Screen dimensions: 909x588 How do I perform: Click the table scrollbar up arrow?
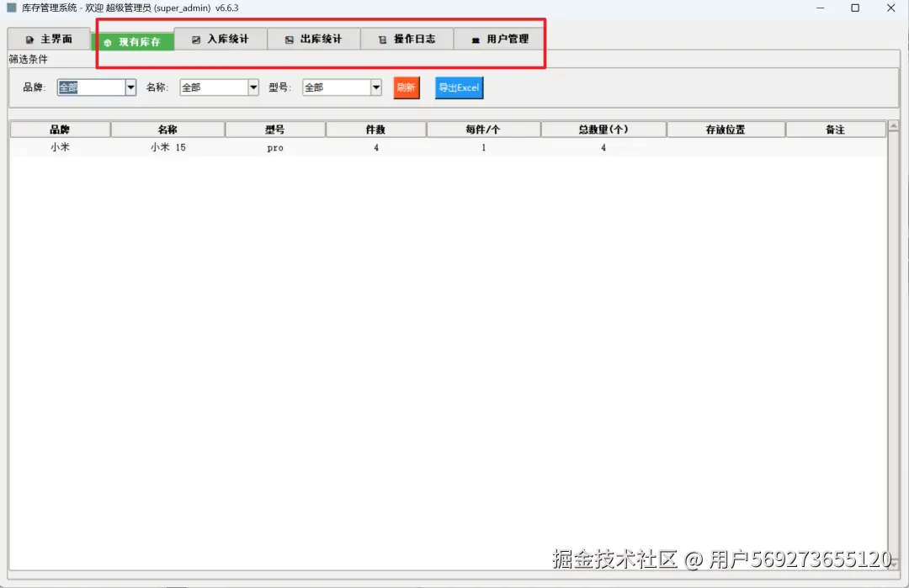tap(893, 125)
